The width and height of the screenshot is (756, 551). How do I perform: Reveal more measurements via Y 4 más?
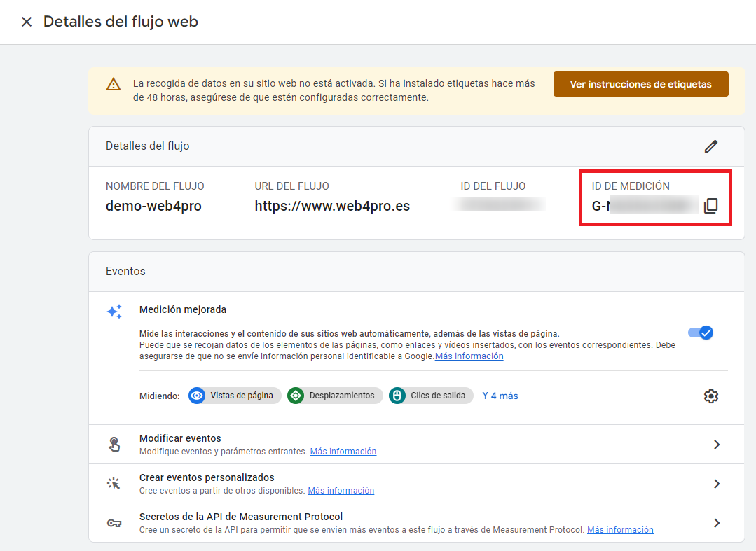[500, 396]
